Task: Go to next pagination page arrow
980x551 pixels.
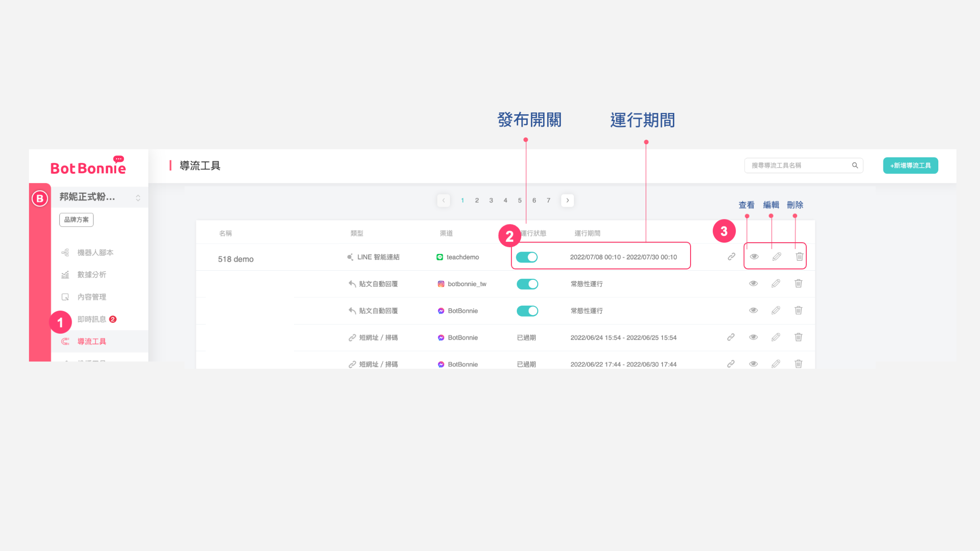Action: [568, 200]
